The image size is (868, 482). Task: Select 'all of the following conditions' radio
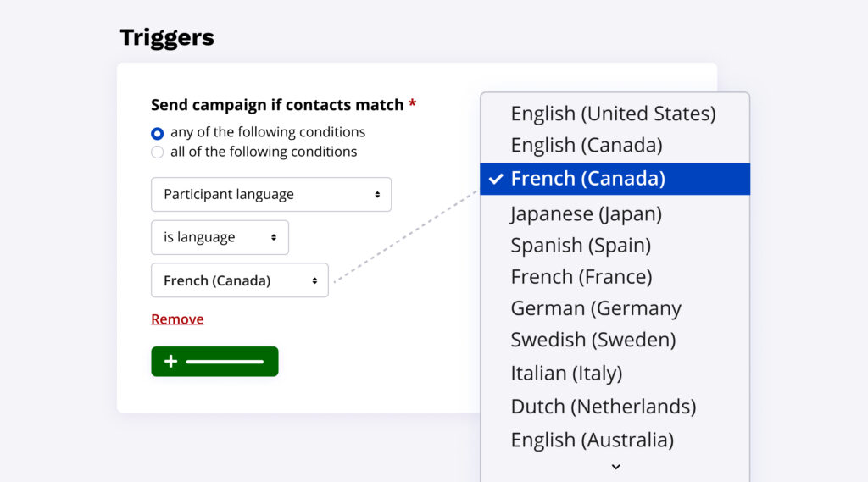(158, 152)
